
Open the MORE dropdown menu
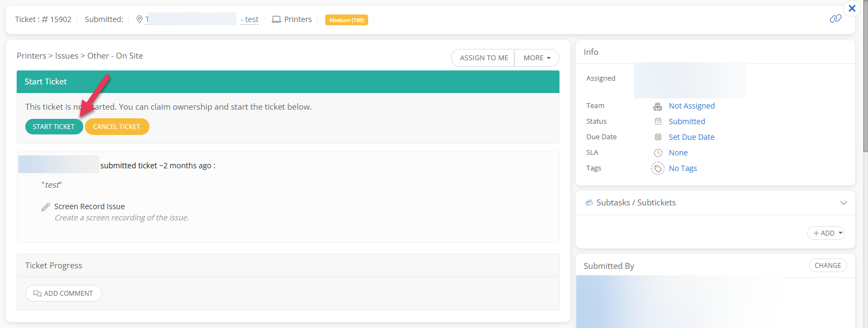536,58
